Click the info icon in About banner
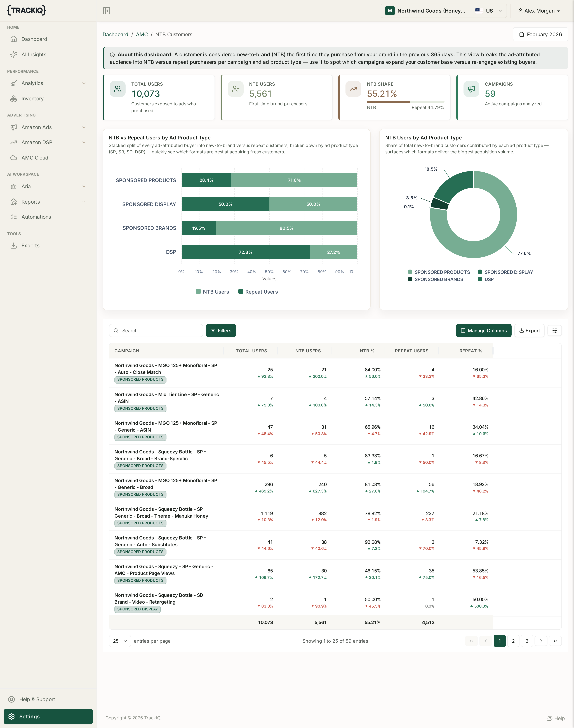Image resolution: width=574 pixels, height=728 pixels. pos(112,55)
